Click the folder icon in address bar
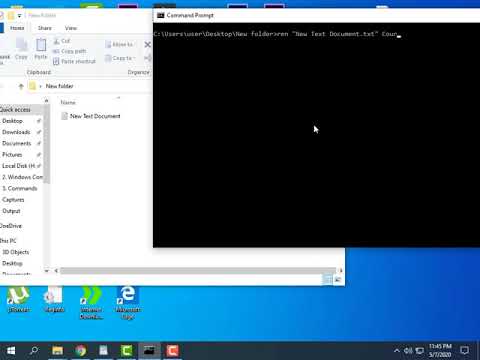Screen dimensions: 480x360 point(32,86)
